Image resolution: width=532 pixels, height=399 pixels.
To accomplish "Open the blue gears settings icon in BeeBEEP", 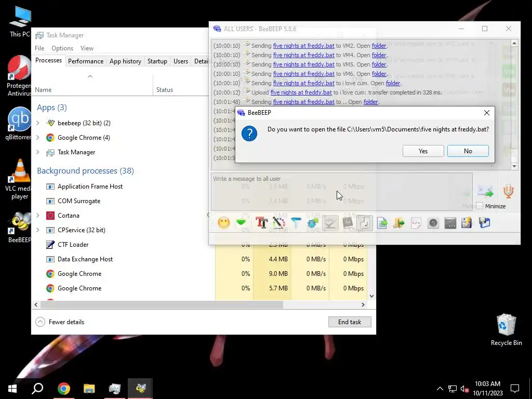I will [313, 222].
